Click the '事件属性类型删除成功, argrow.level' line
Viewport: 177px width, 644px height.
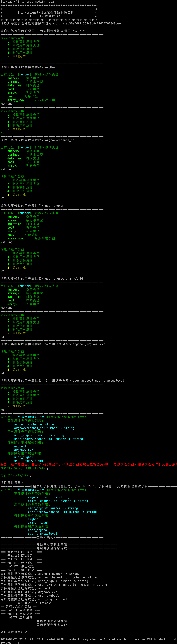30,592
